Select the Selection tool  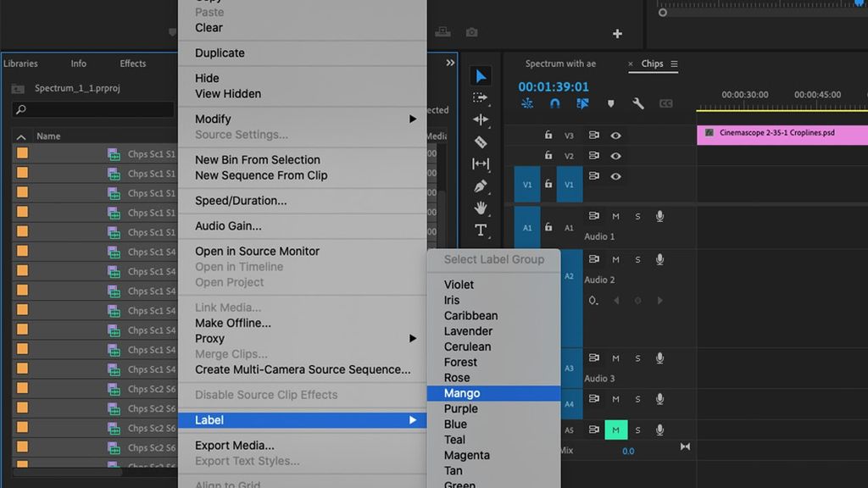pyautogui.click(x=481, y=75)
